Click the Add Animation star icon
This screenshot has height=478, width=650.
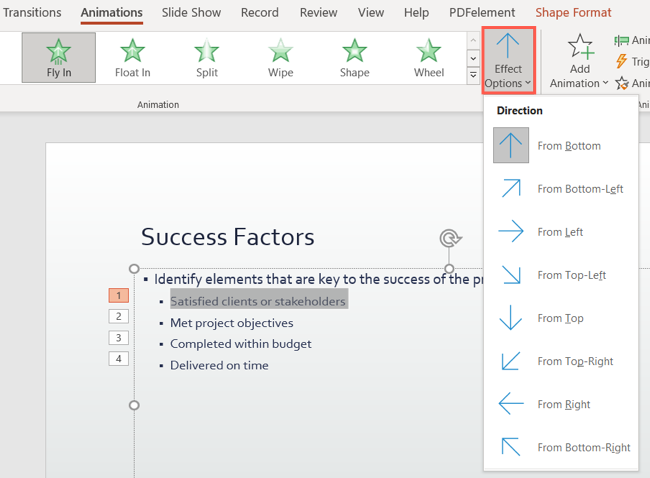[x=580, y=46]
